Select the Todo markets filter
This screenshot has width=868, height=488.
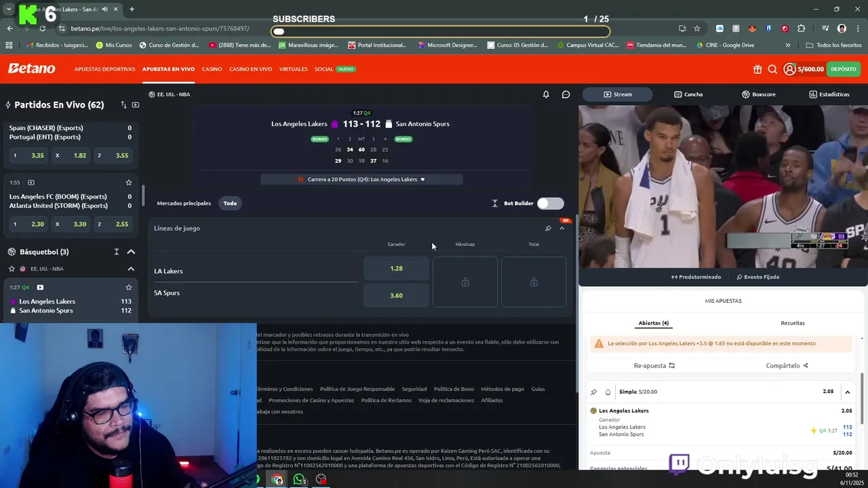tap(230, 203)
